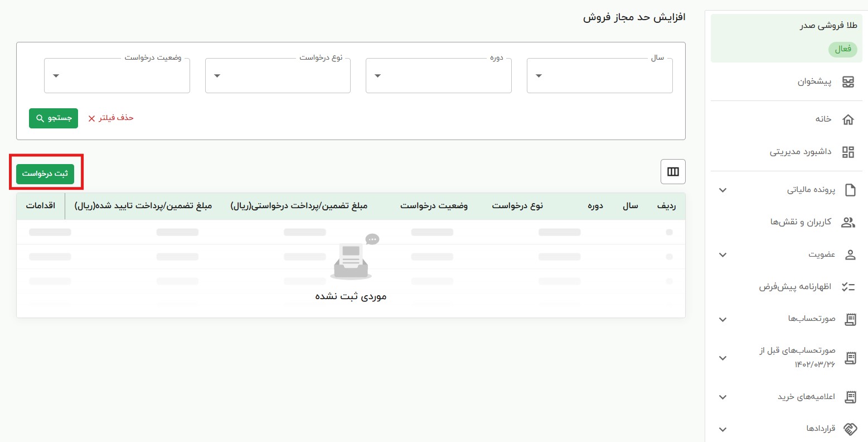This screenshot has width=868, height=442.
Task: Click the طلا فروشی صدر profile card
Action: (787, 39)
